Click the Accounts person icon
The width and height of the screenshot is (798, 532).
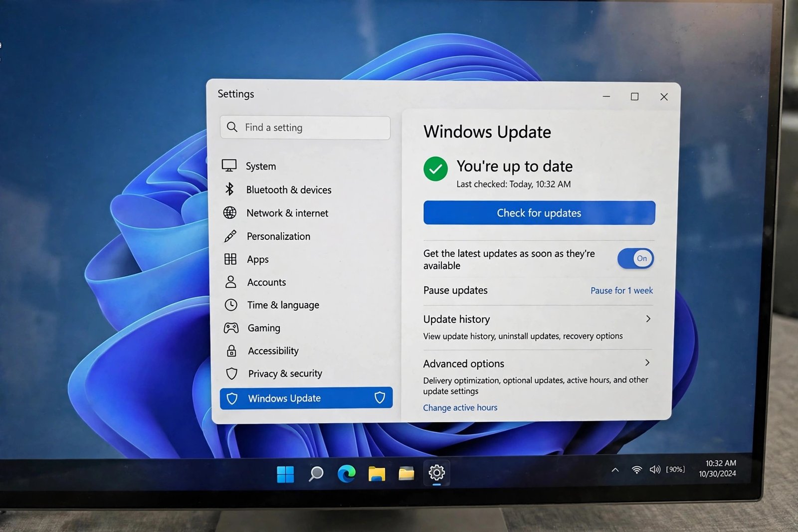tap(230, 282)
